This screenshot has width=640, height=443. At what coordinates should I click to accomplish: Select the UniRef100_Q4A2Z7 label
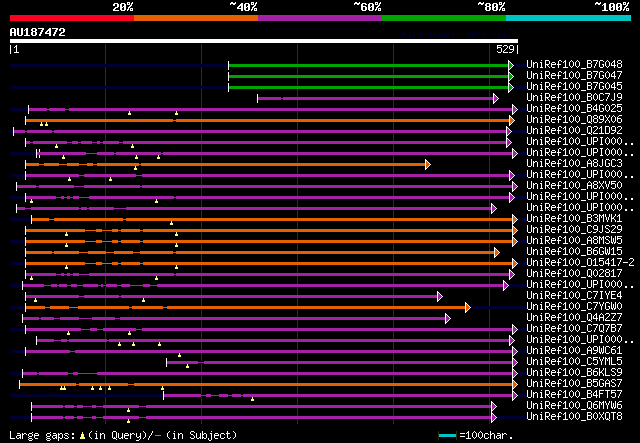(x=574, y=318)
